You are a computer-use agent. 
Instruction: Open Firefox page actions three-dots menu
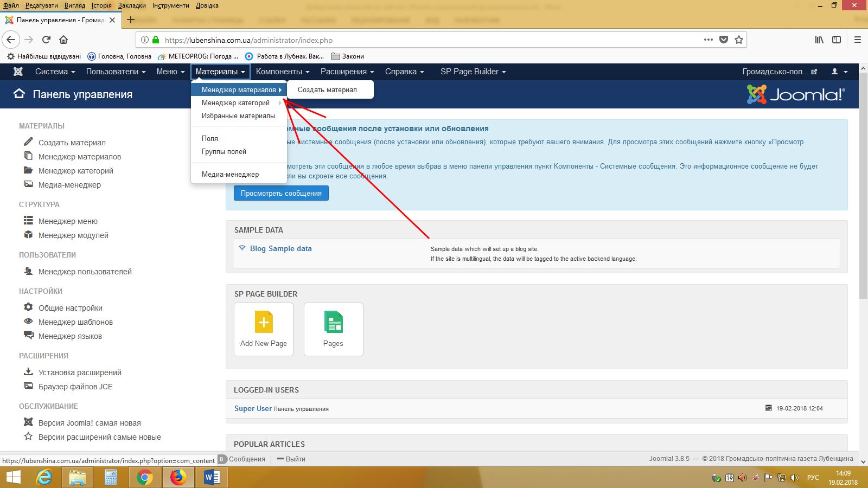tap(708, 40)
